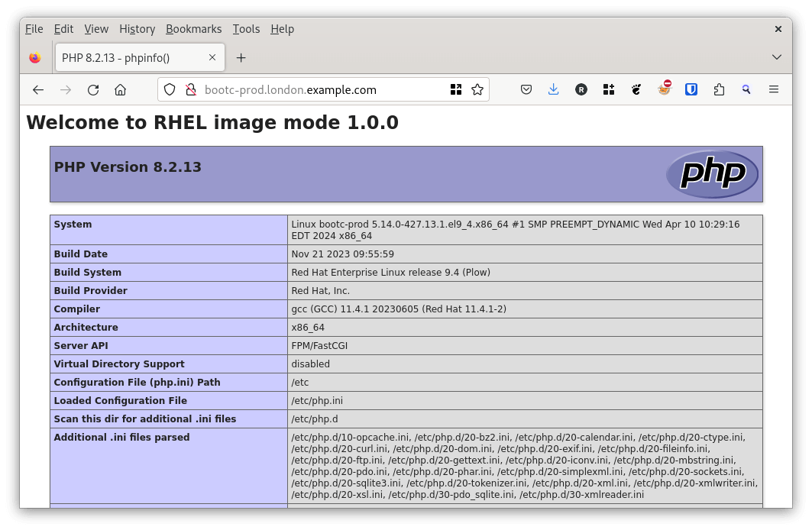Click the Compiler label

point(76,309)
